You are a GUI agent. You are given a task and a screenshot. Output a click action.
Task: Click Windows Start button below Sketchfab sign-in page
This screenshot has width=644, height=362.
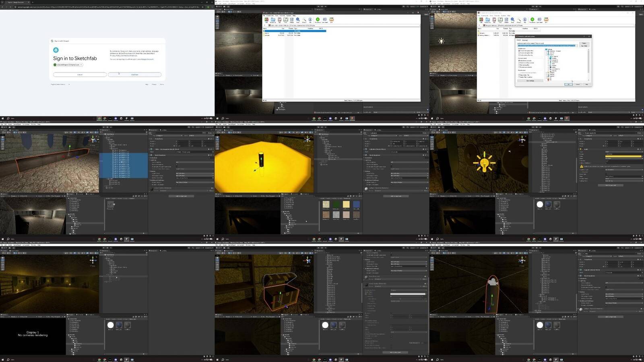coord(2,118)
